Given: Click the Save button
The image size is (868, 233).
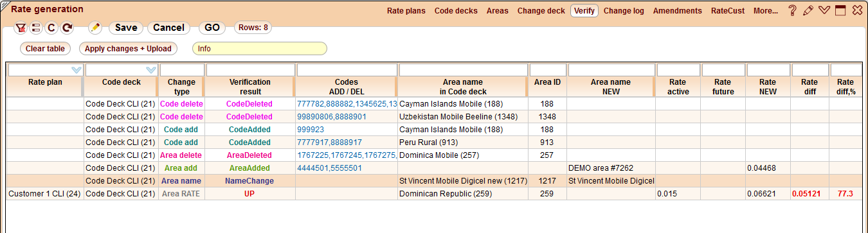Looking at the screenshot, I should coord(126,28).
